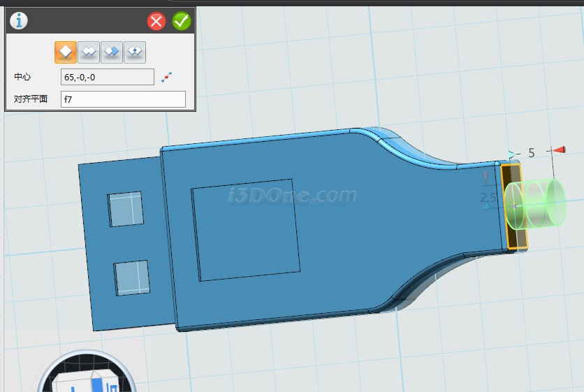Click the point picker icon beside the center field
Viewport: 584px width, 392px height.
click(166, 77)
